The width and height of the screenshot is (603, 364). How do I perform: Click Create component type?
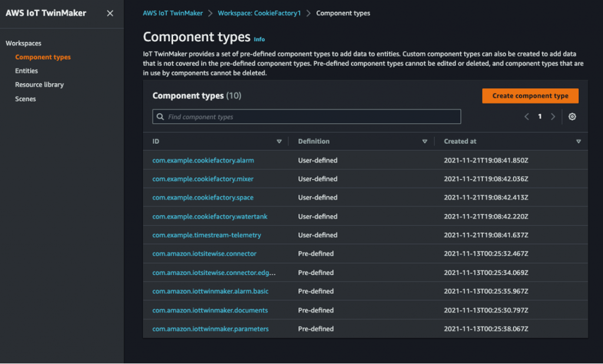click(x=530, y=95)
